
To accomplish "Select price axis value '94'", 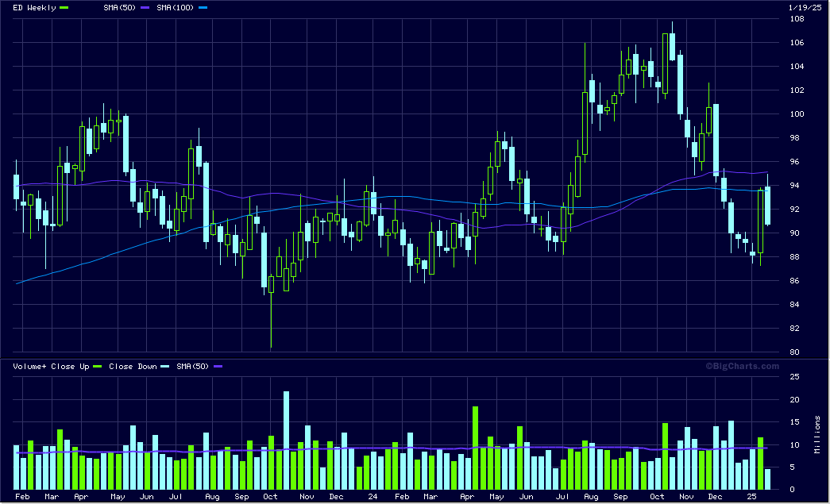I will click(794, 186).
